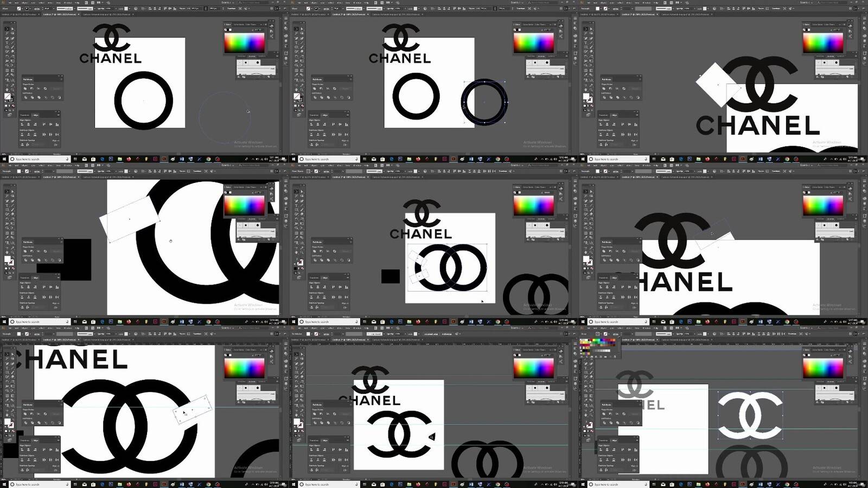The image size is (868, 488).
Task: Click Pathfinder Divide icon in center screenshot
Action: 315,260
